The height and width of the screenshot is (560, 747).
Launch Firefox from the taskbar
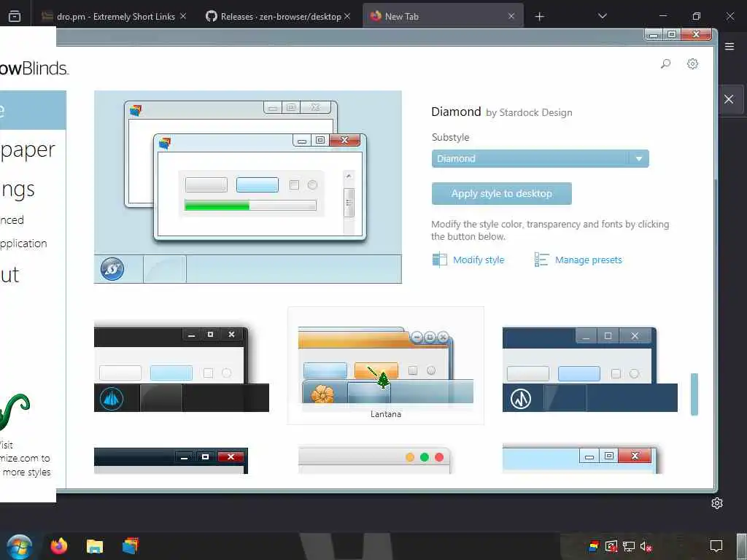click(x=59, y=545)
